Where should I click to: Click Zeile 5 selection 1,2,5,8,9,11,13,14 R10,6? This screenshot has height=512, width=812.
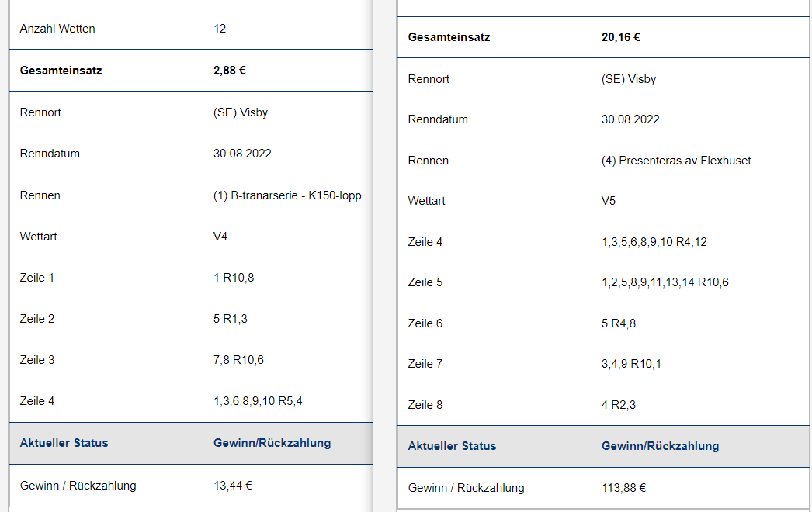coord(665,282)
